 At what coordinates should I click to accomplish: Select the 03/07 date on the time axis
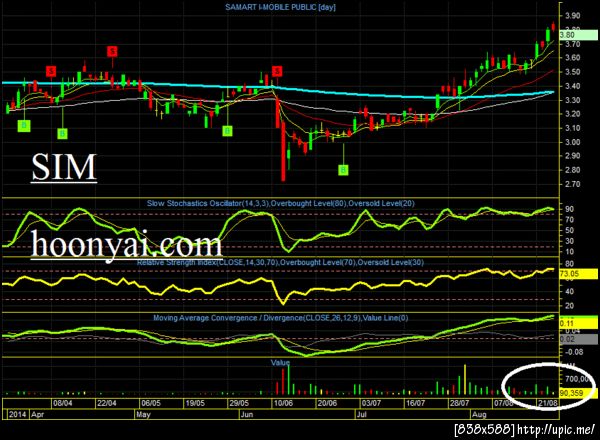point(372,403)
